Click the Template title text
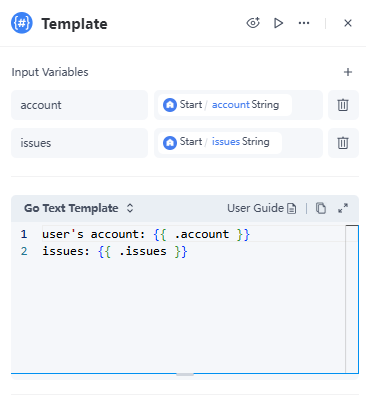 click(x=74, y=24)
